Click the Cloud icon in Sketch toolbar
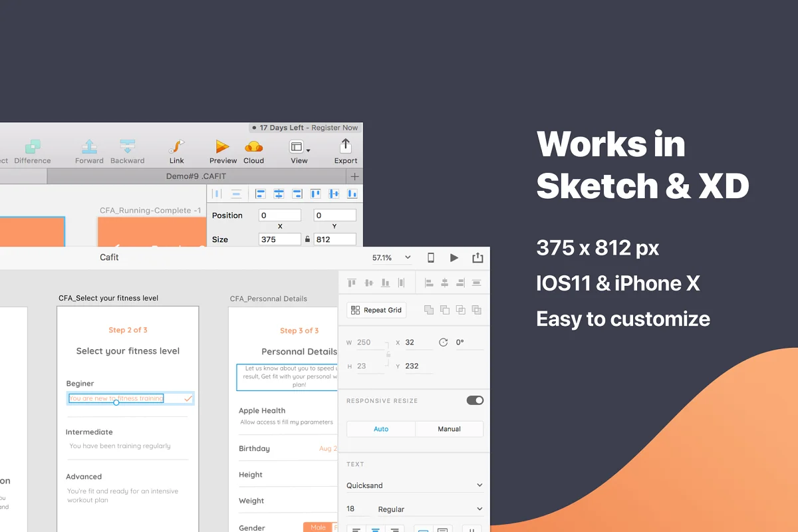This screenshot has height=532, width=798. 254,146
